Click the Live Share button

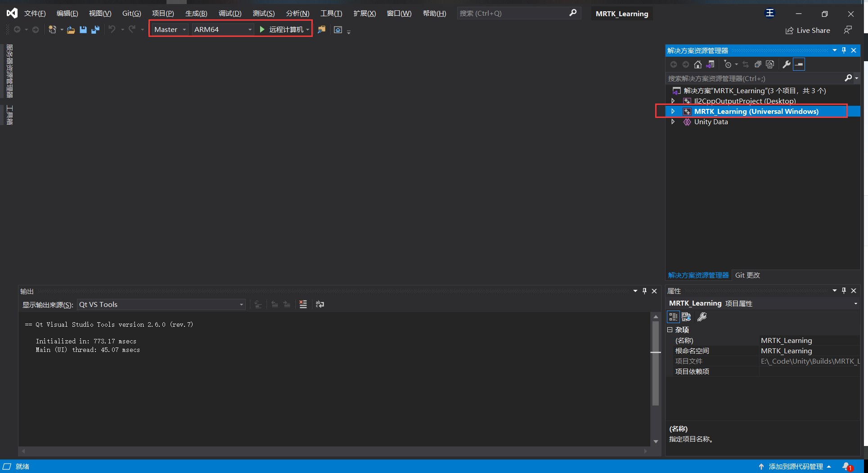[808, 31]
